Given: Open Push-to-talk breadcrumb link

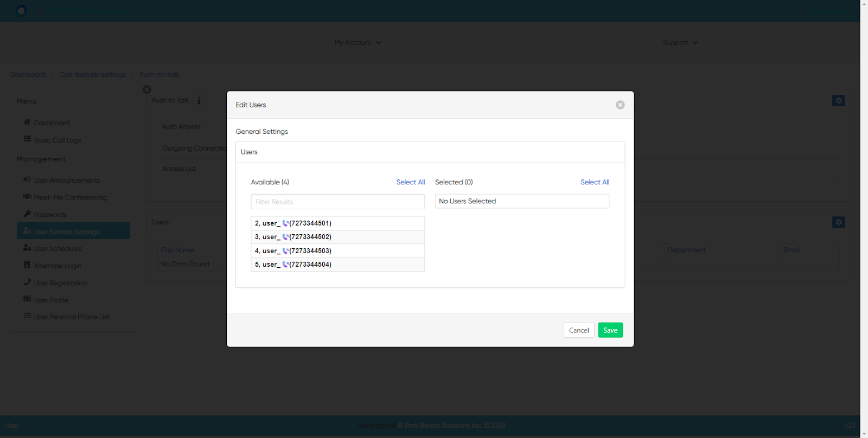Looking at the screenshot, I should tap(159, 75).
